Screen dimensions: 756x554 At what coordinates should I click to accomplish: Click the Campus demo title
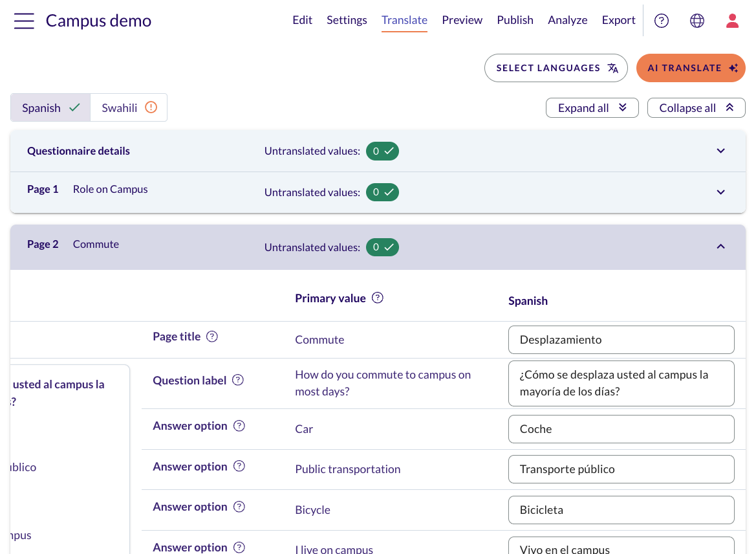tap(98, 21)
